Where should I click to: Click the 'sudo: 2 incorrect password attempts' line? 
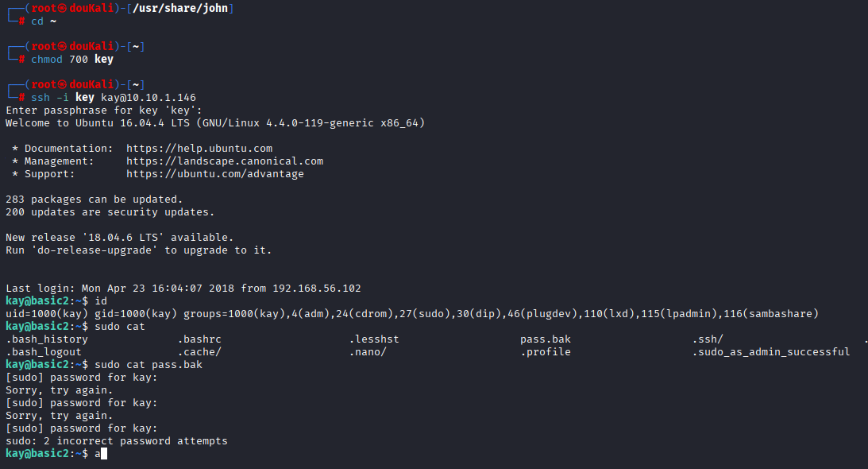pos(117,441)
